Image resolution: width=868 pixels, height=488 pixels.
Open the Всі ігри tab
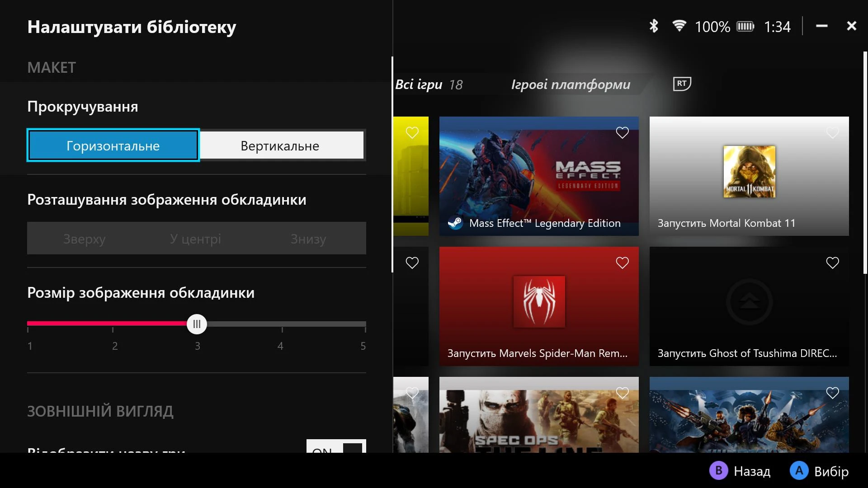pos(429,84)
